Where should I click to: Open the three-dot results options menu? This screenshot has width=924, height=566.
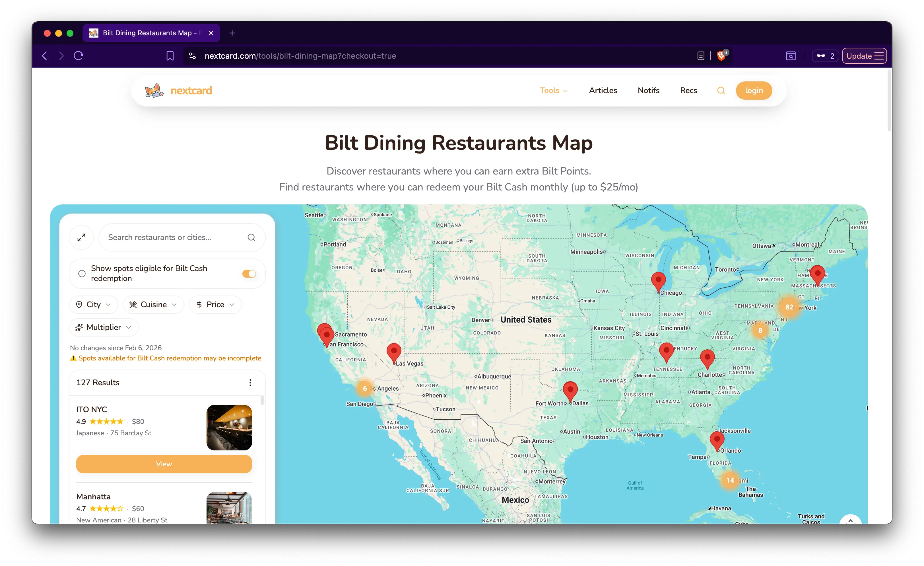(250, 382)
